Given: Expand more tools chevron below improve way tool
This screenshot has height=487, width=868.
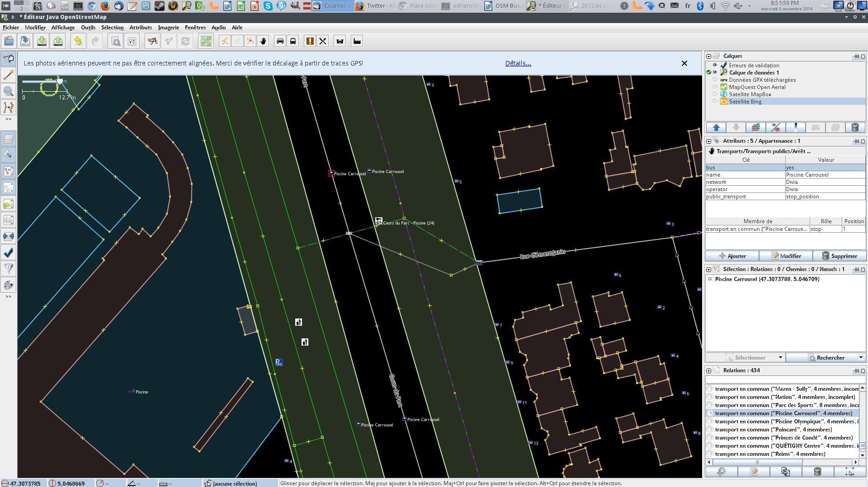Looking at the screenshot, I should (x=9, y=119).
